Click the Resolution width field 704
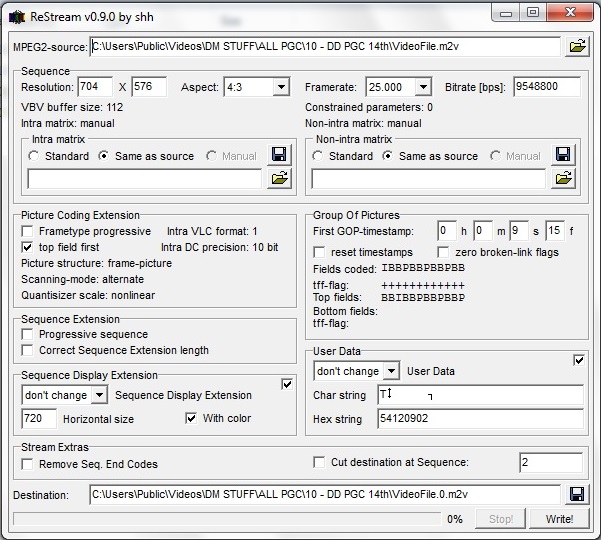Screen dimensions: 601x540 [95, 87]
